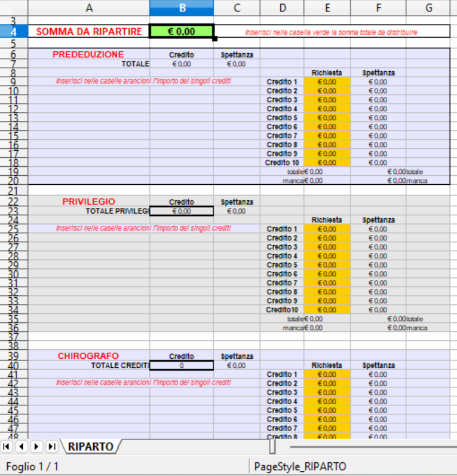Click orange Richiesta cell for Chirografo Credito 4

point(327,401)
